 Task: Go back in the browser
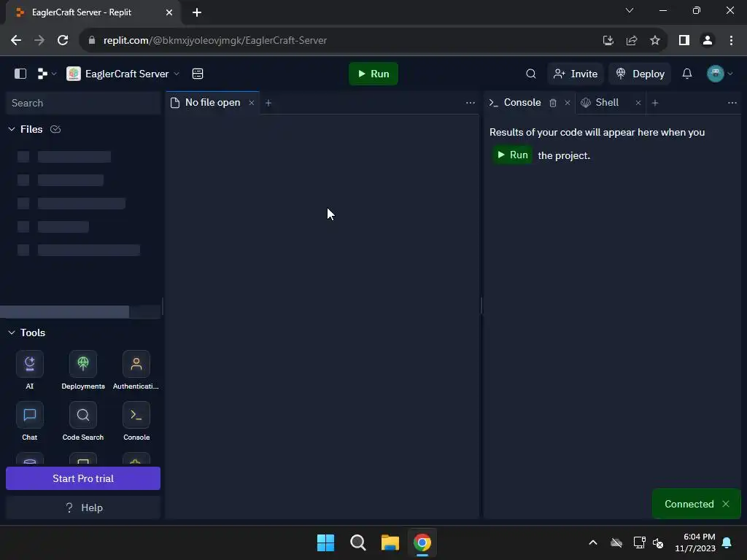coord(16,41)
